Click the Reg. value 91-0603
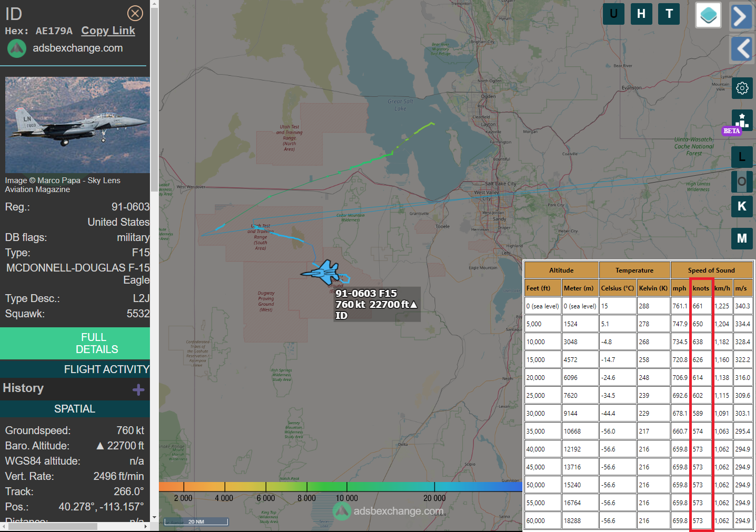756x532 pixels. (x=130, y=207)
